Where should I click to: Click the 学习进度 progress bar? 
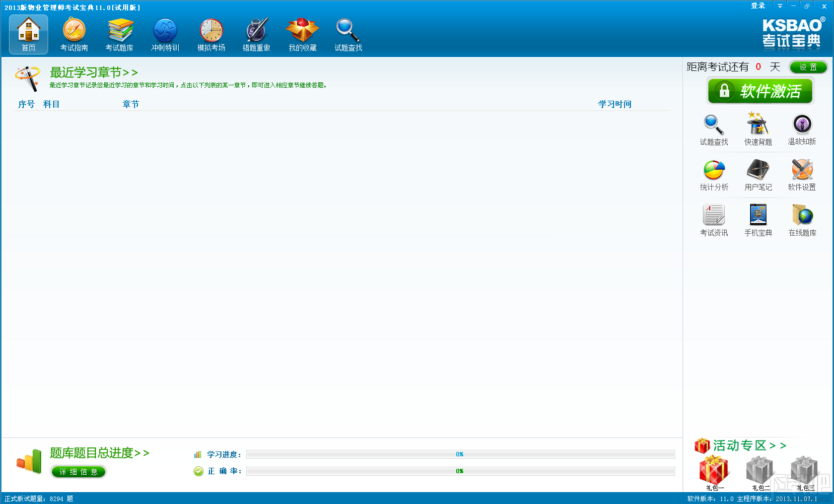click(x=460, y=454)
